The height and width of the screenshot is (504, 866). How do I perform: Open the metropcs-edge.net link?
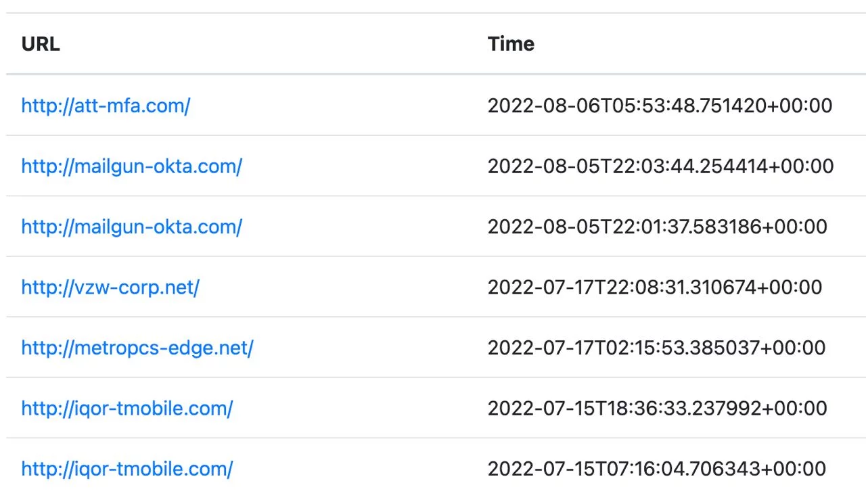137,347
